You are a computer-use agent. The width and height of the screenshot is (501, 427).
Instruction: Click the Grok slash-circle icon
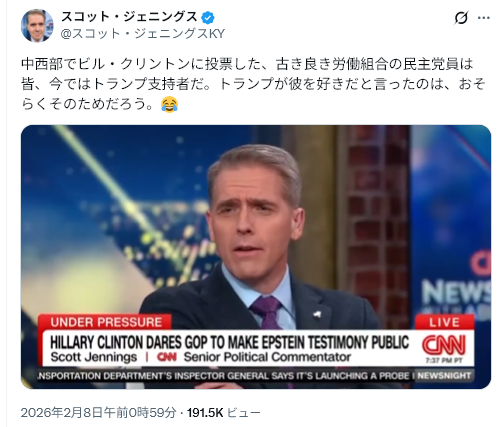tap(461, 18)
